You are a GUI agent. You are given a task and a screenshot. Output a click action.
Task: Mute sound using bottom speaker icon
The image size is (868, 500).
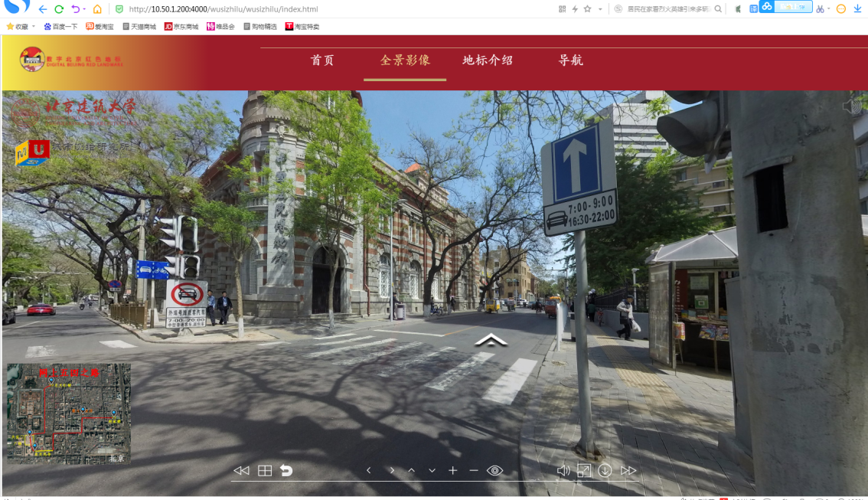(563, 470)
